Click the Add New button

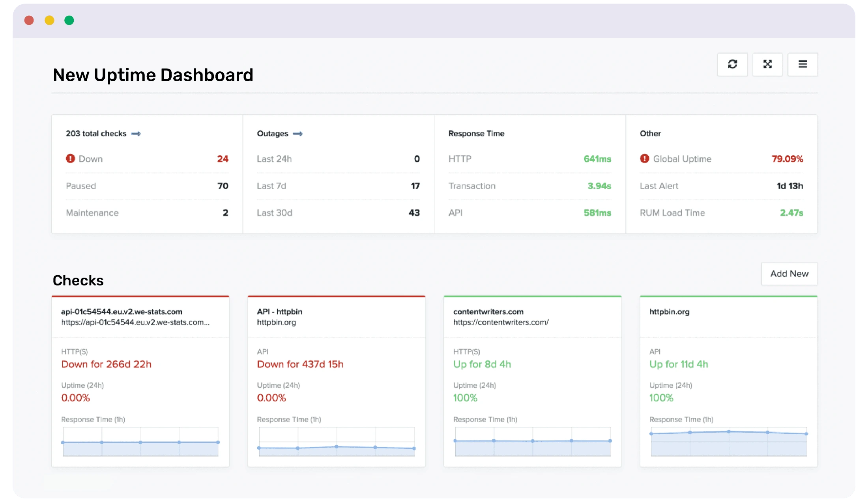[789, 274]
